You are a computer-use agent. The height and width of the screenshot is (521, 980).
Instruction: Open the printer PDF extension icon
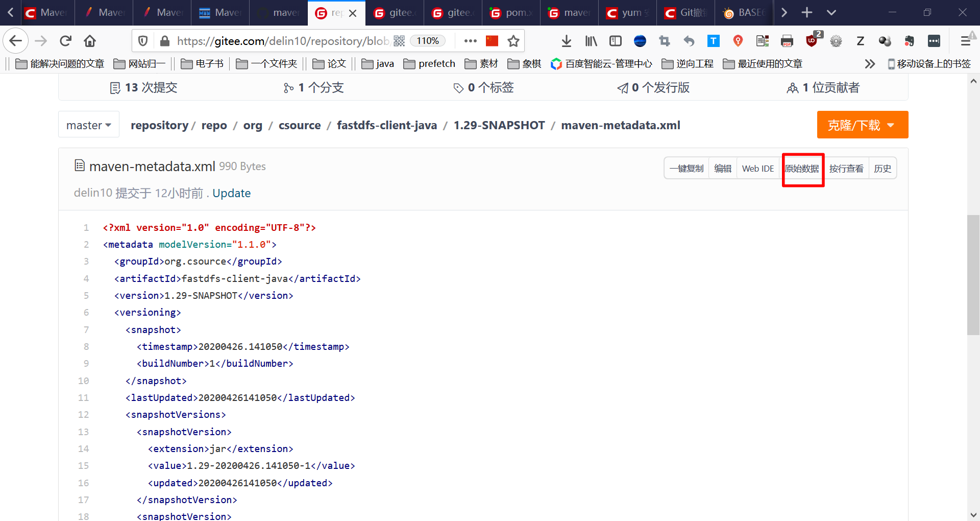point(787,41)
